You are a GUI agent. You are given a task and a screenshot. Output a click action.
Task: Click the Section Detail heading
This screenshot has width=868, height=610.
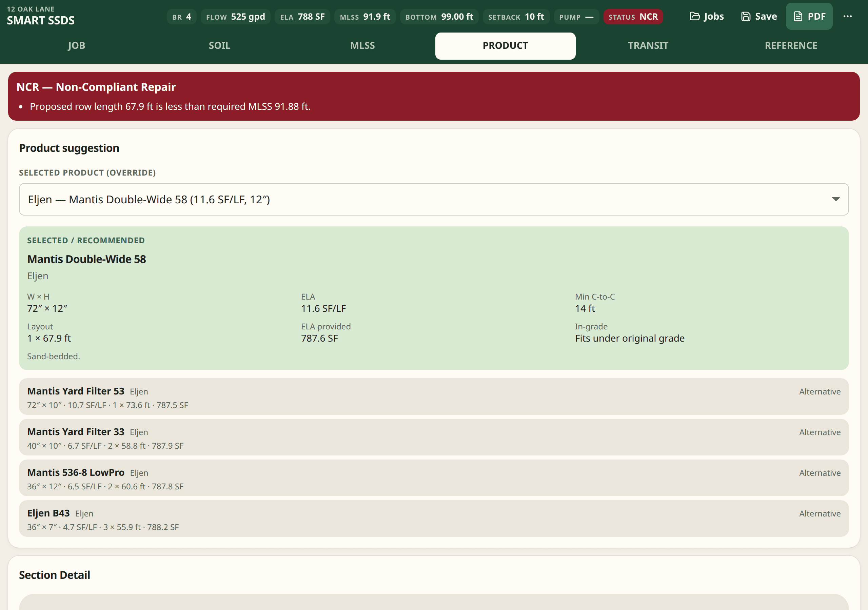[x=55, y=575]
